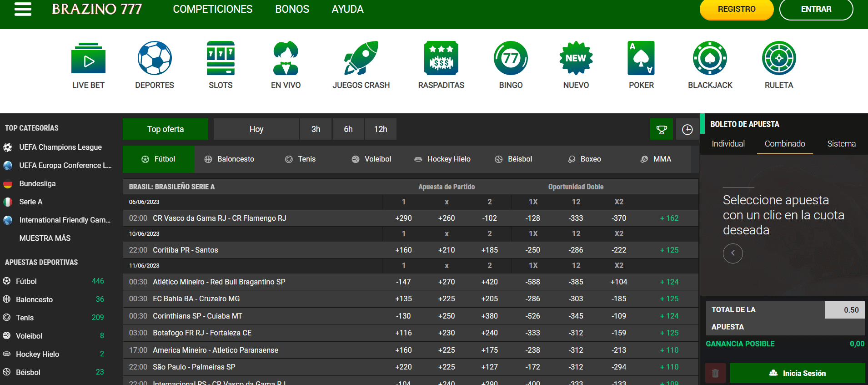Select the 6h time filter
Image resolution: width=868 pixels, height=385 pixels.
(x=348, y=129)
